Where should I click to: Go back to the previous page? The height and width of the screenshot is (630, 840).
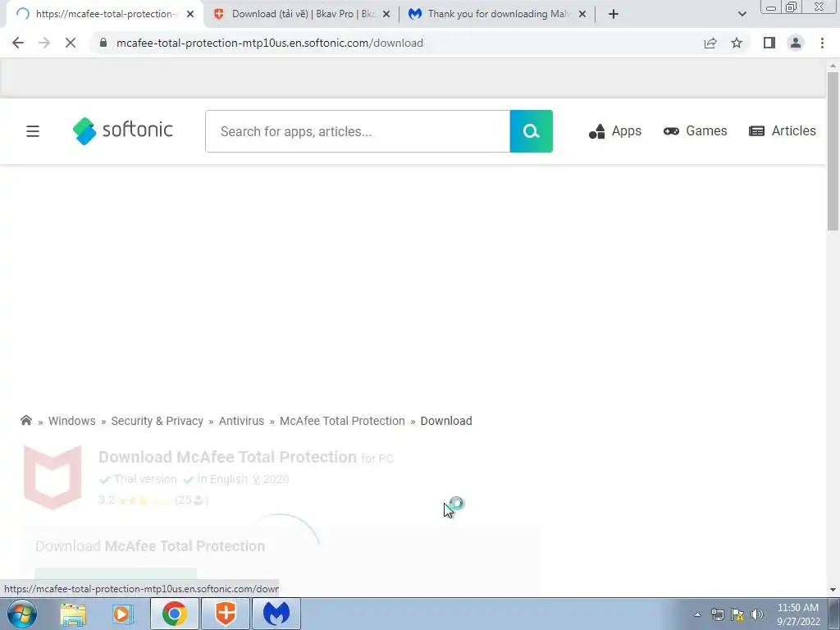click(x=18, y=43)
